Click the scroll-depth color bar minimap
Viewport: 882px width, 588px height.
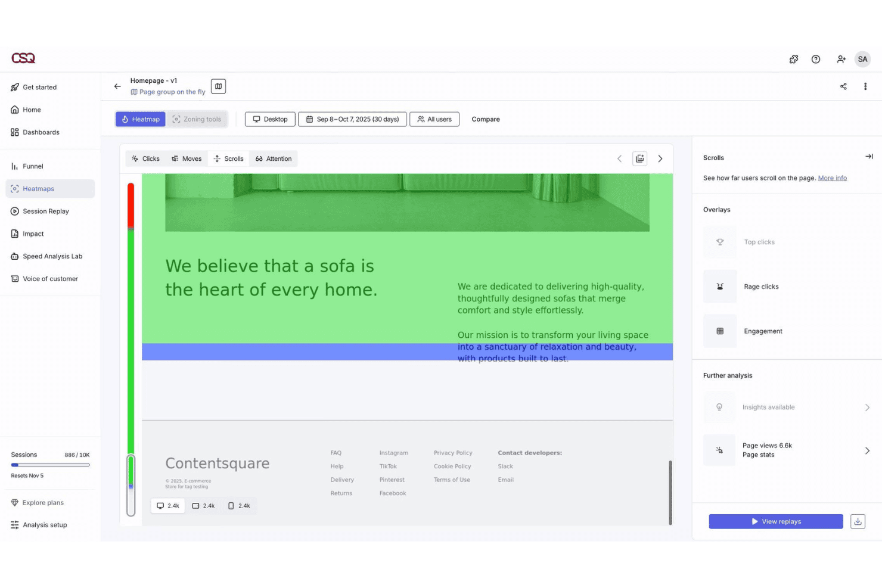pyautogui.click(x=131, y=349)
